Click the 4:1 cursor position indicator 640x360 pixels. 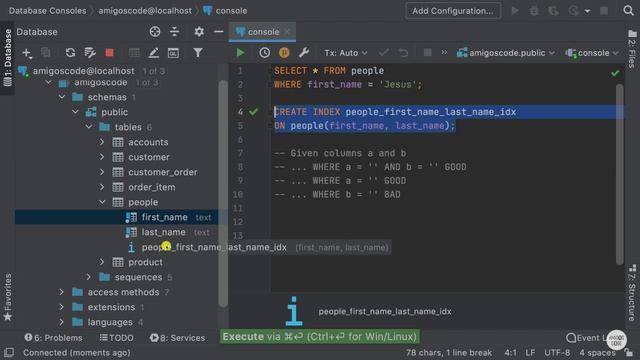coord(510,353)
